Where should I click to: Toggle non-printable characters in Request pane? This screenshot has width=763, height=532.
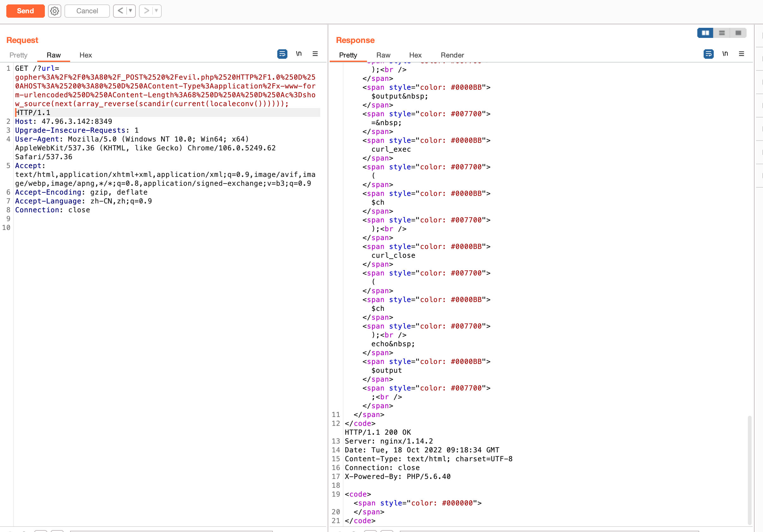click(299, 54)
